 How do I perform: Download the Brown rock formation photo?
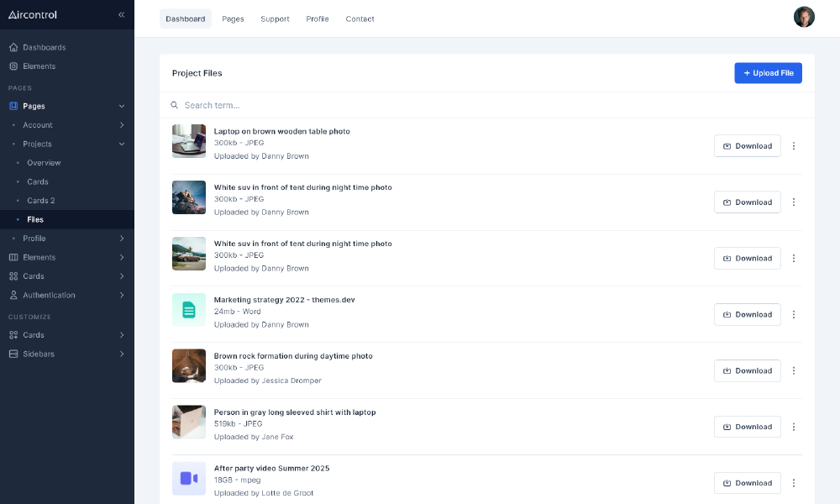coord(747,370)
